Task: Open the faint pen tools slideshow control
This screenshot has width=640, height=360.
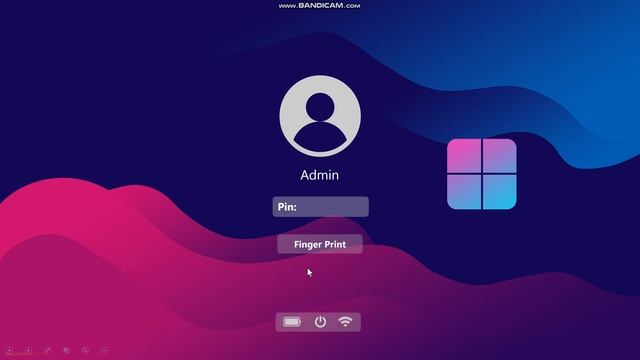Action: pos(47,350)
